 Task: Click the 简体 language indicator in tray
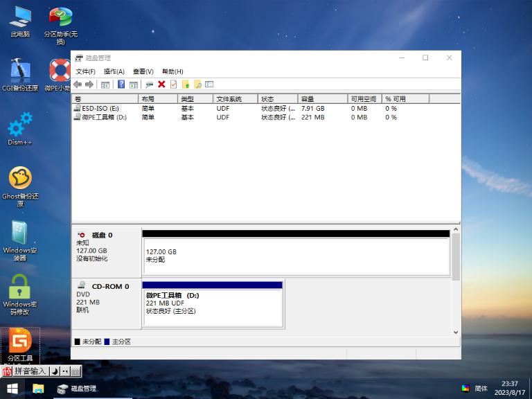click(481, 389)
